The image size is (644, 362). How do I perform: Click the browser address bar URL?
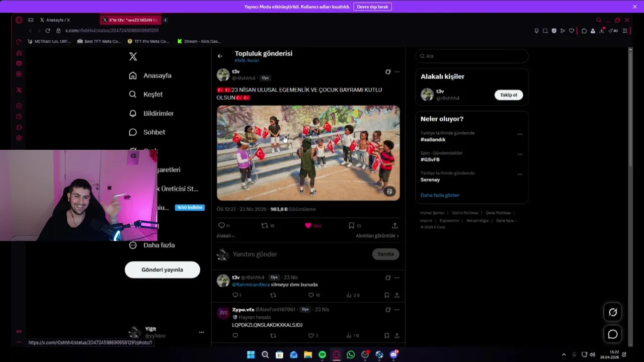tap(112, 31)
